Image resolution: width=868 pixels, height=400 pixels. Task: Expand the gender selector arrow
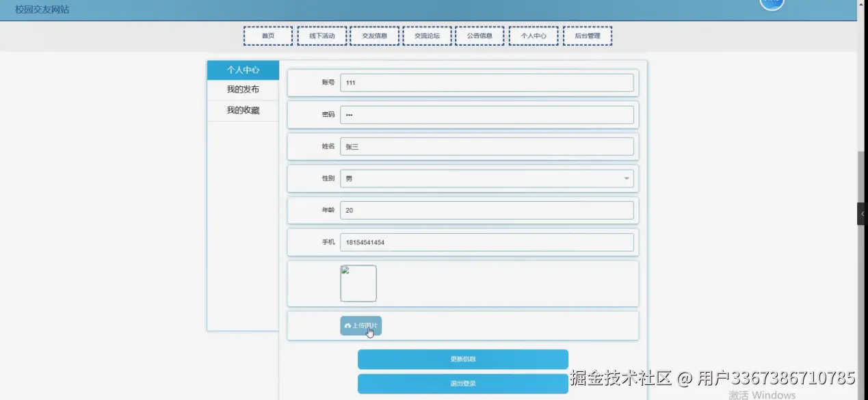click(x=626, y=178)
